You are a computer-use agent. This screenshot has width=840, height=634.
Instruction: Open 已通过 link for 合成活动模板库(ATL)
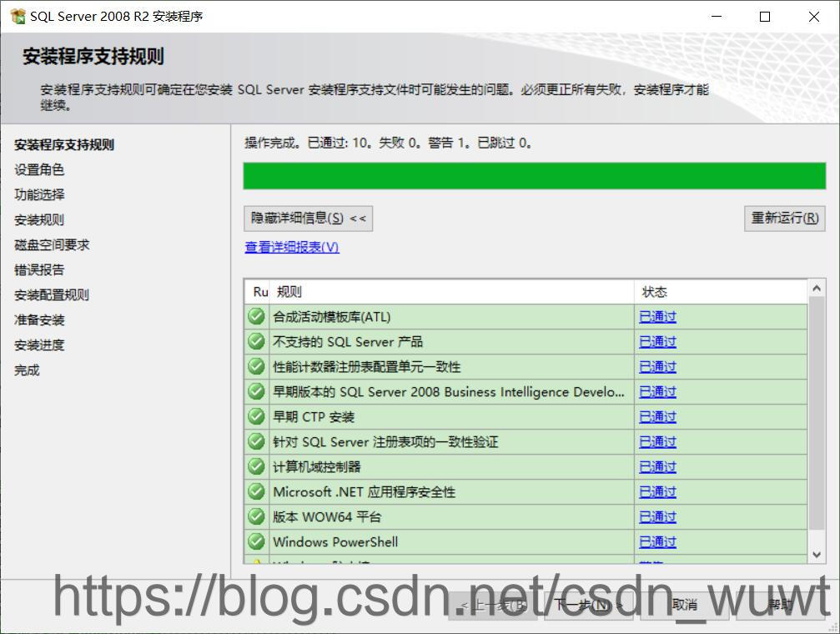tap(657, 317)
